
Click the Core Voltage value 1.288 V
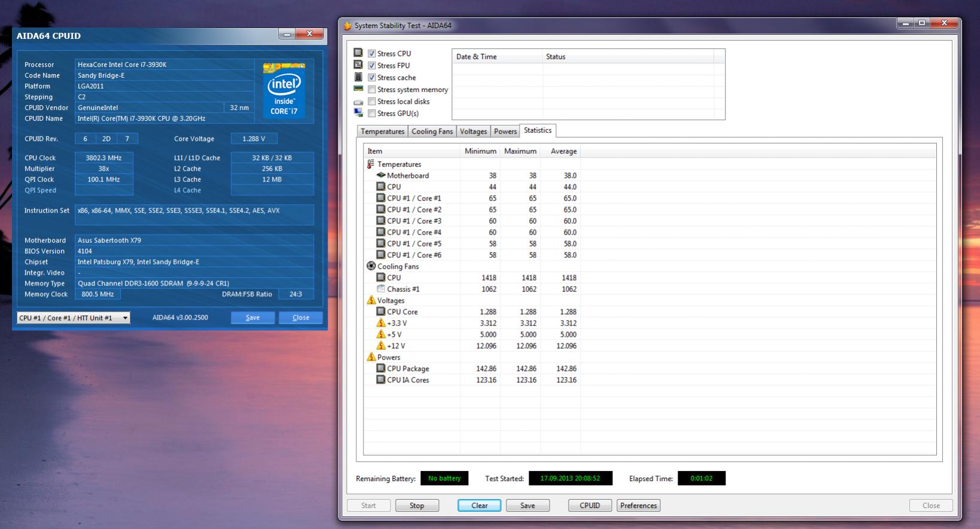point(254,139)
